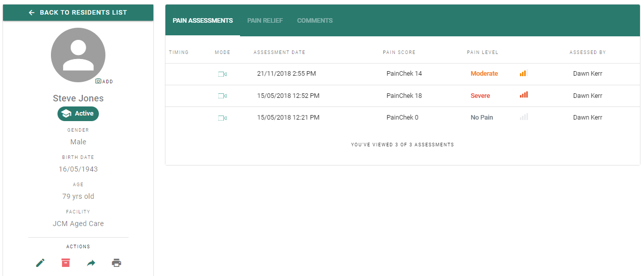
Task: Click the Assessment Date column header
Action: pyautogui.click(x=279, y=52)
